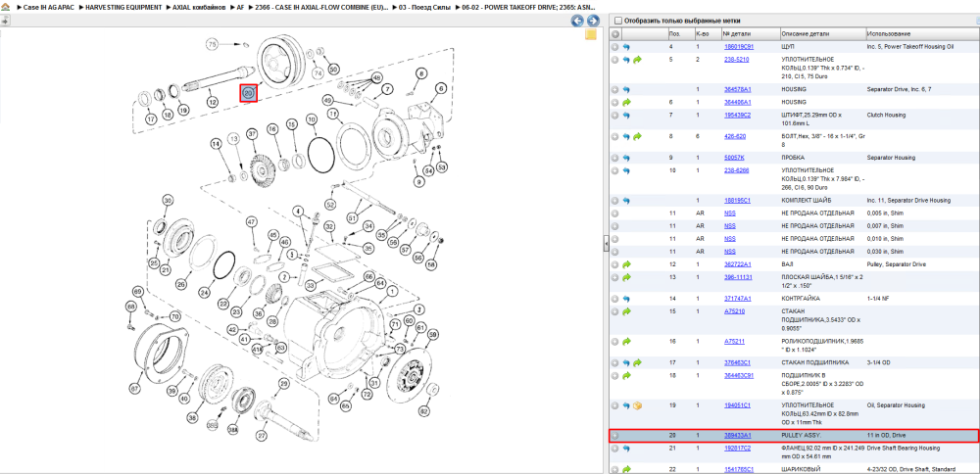Viewport: 980px width, 474px height.
Task: Toggle the round add button in row 364578A1
Action: pos(615,89)
